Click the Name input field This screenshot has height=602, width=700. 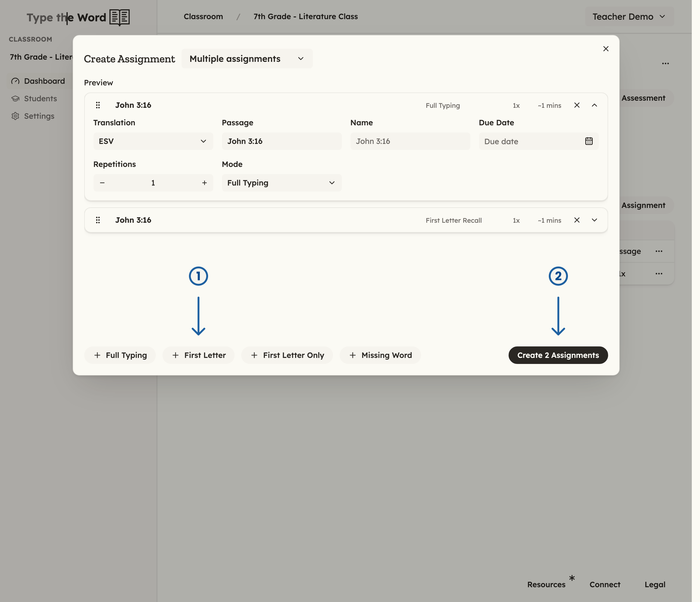click(410, 141)
